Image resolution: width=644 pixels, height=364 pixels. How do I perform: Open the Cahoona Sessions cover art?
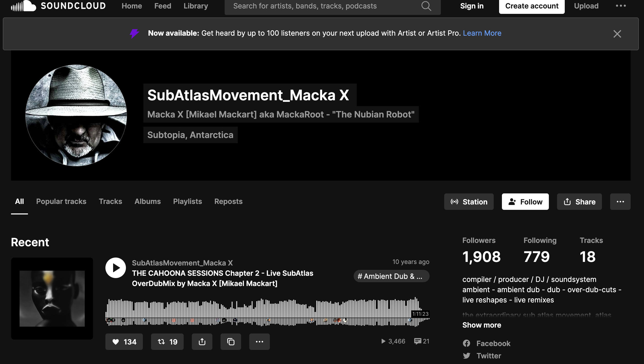[52, 299]
